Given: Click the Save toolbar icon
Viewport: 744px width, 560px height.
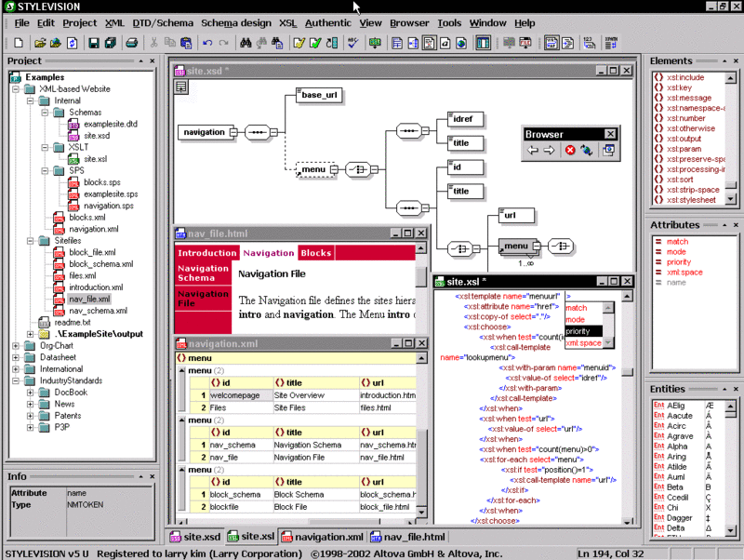Looking at the screenshot, I should tap(94, 43).
